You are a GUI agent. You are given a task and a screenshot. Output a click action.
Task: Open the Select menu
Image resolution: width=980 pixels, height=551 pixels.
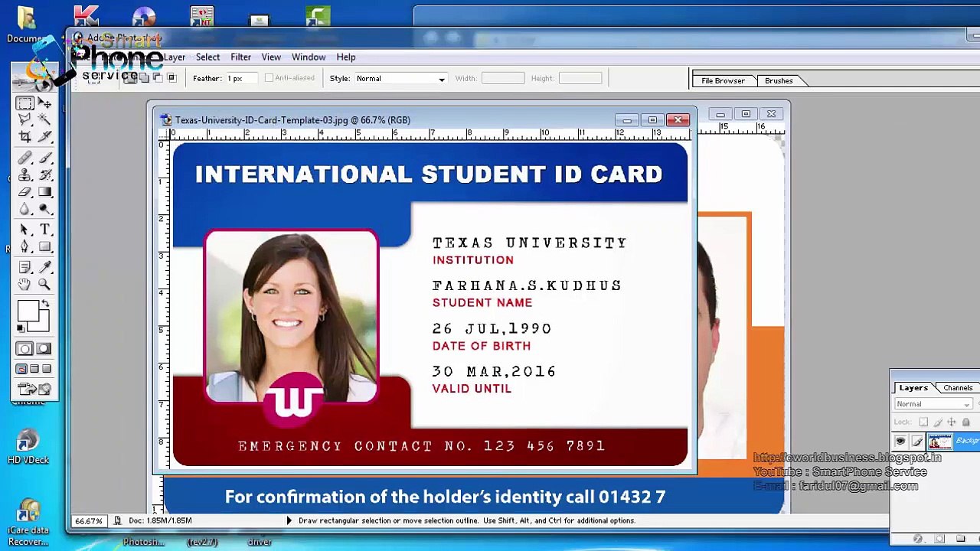click(207, 57)
